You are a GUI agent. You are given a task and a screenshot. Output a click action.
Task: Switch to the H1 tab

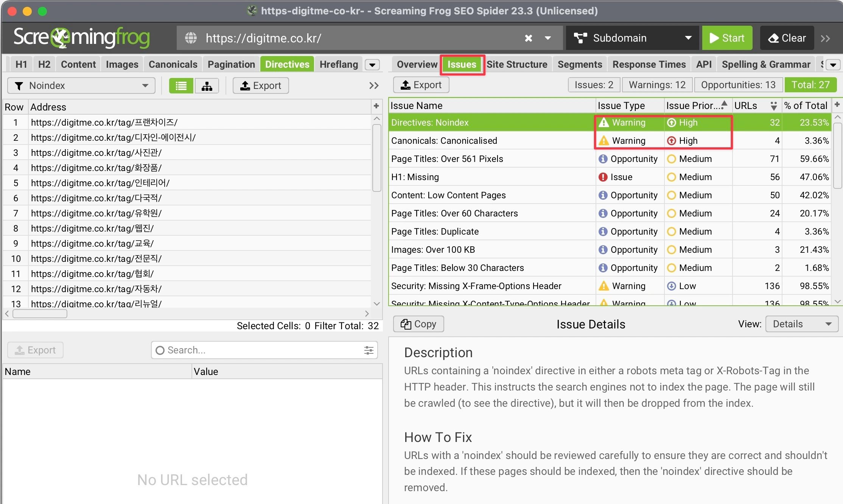coord(21,64)
